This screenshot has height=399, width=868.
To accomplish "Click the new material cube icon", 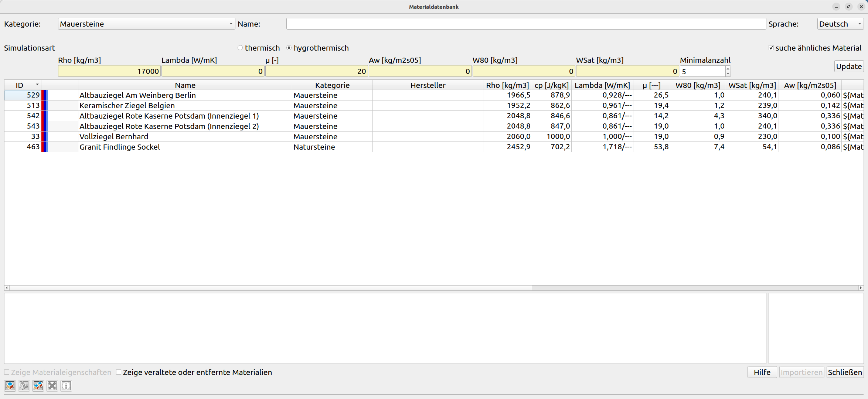I will (10, 386).
